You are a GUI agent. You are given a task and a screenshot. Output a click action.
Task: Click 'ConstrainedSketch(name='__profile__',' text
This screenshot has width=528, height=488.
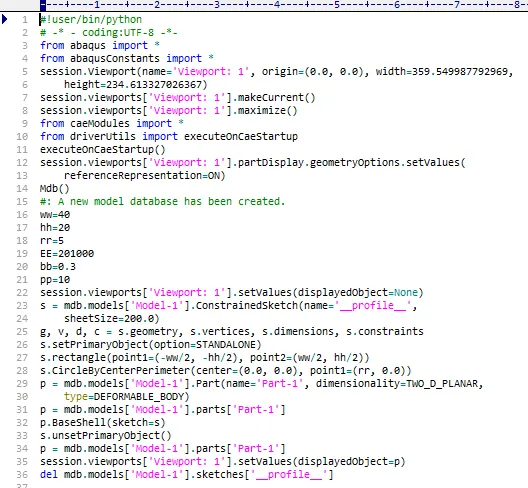click(x=306, y=305)
